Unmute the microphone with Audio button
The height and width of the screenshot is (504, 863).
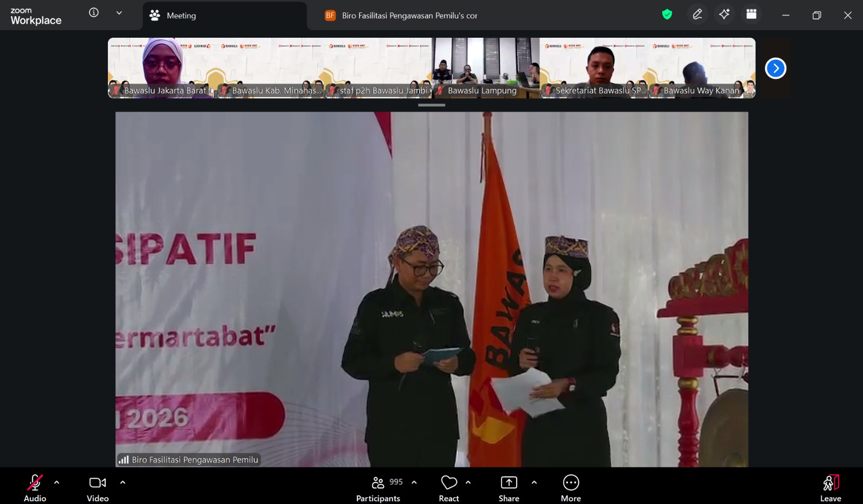pyautogui.click(x=35, y=488)
